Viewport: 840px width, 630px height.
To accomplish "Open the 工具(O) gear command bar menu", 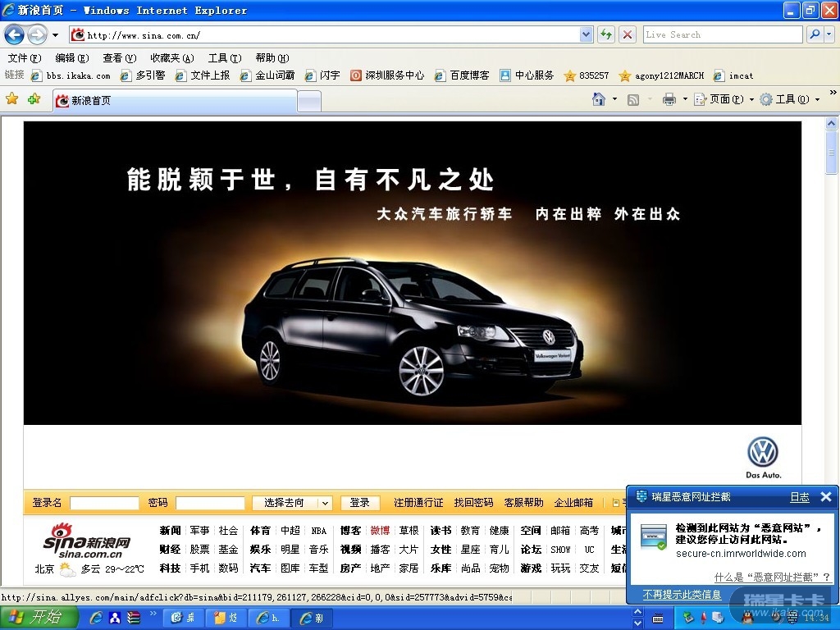I will pos(790,99).
